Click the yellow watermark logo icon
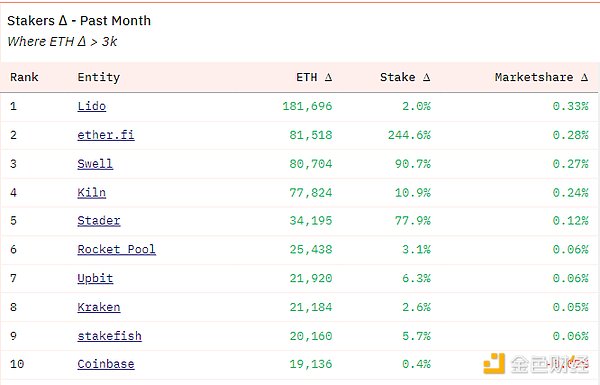Screen dimensions: 600x385 click(x=494, y=364)
